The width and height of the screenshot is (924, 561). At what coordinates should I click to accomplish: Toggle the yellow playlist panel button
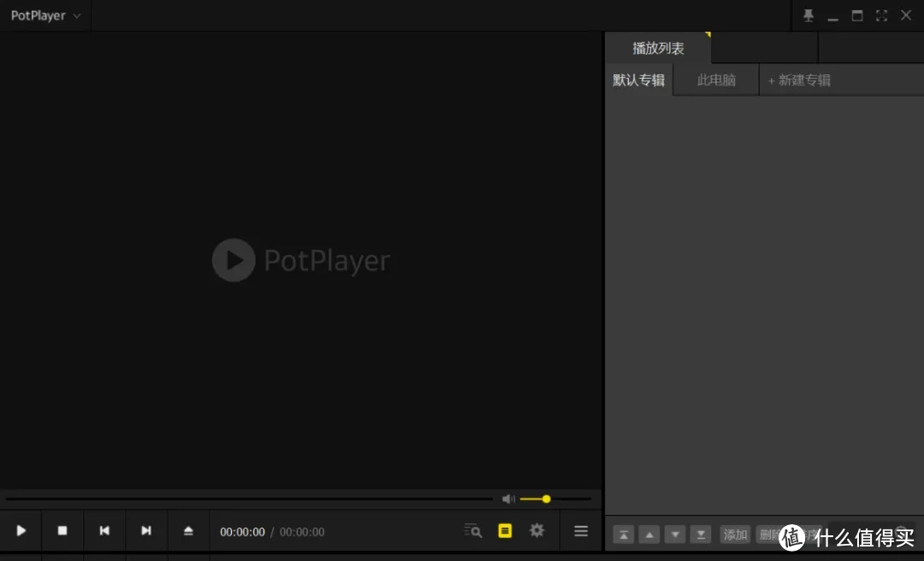[x=505, y=531]
